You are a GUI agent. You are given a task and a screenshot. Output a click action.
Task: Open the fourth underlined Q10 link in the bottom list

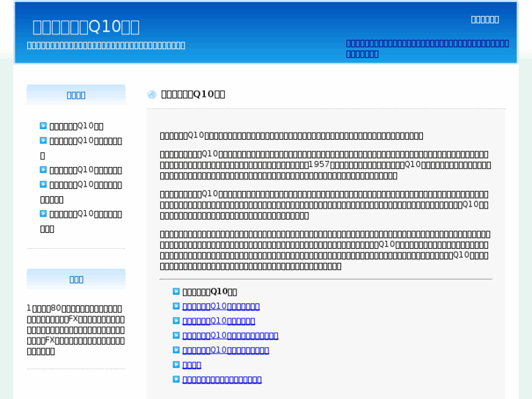click(x=225, y=350)
